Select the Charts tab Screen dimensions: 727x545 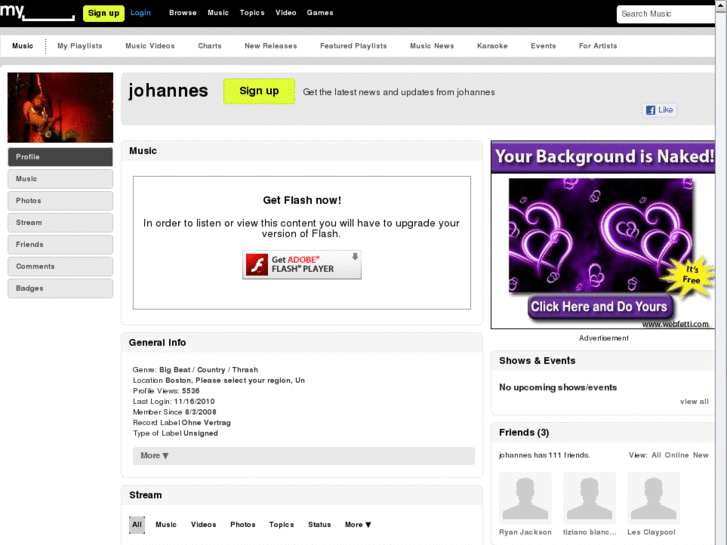pyautogui.click(x=210, y=46)
